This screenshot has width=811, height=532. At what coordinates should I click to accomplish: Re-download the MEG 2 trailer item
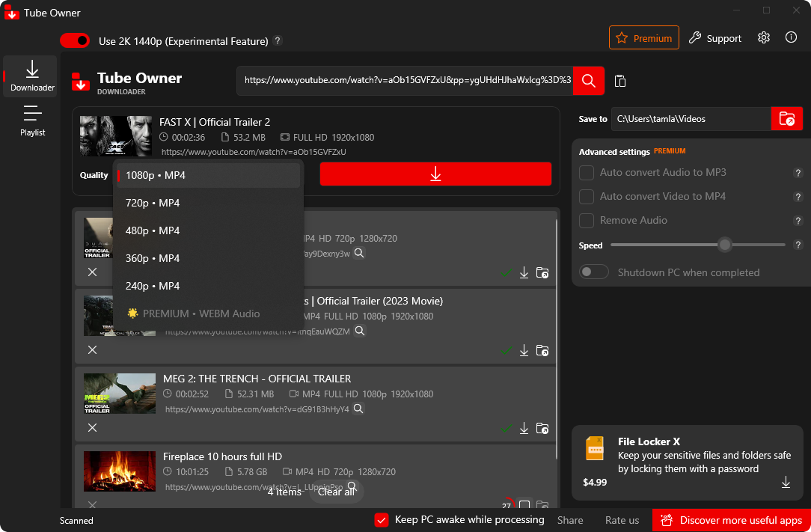(x=524, y=428)
